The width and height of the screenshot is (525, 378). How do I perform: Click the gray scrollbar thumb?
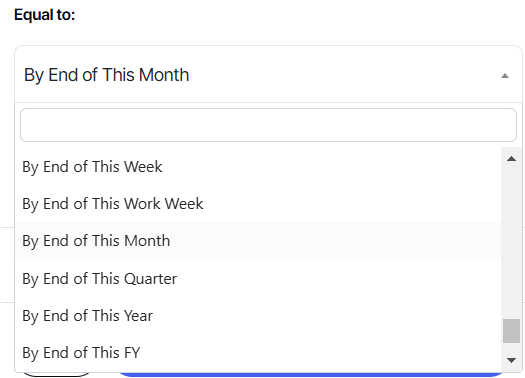click(511, 331)
